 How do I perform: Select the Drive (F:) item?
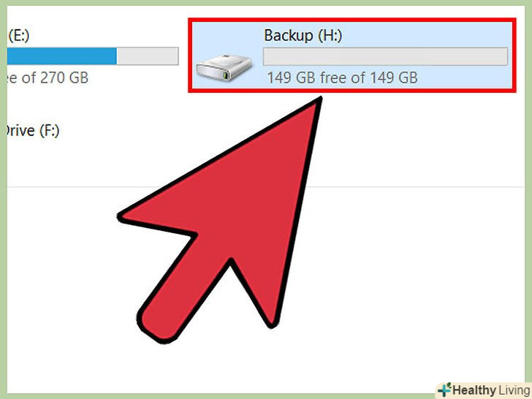(32, 131)
